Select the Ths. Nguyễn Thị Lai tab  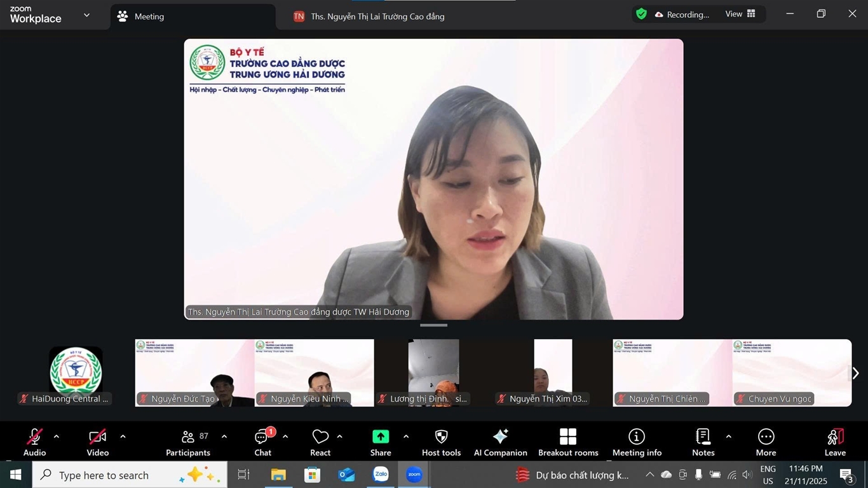377,17
